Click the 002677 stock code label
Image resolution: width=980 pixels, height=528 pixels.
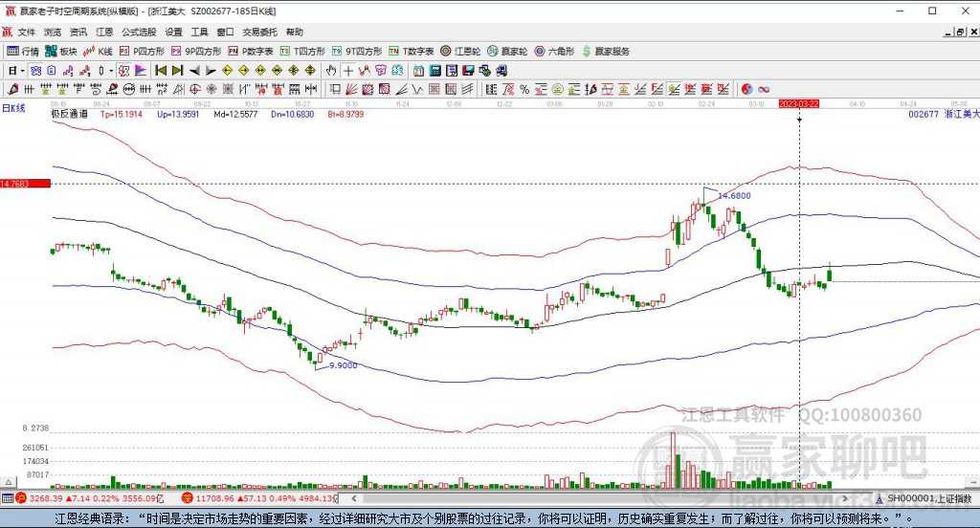924,115
